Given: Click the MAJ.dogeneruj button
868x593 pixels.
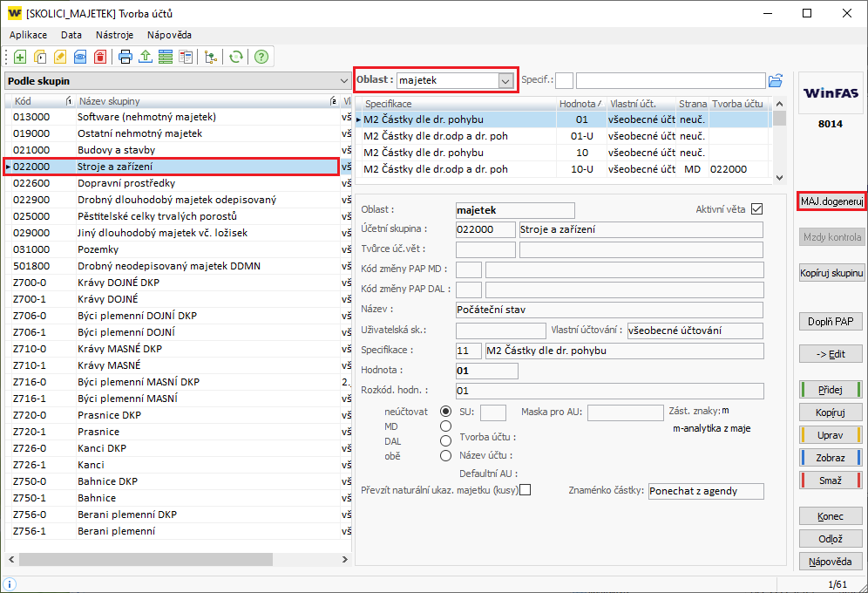Looking at the screenshot, I should click(831, 201).
